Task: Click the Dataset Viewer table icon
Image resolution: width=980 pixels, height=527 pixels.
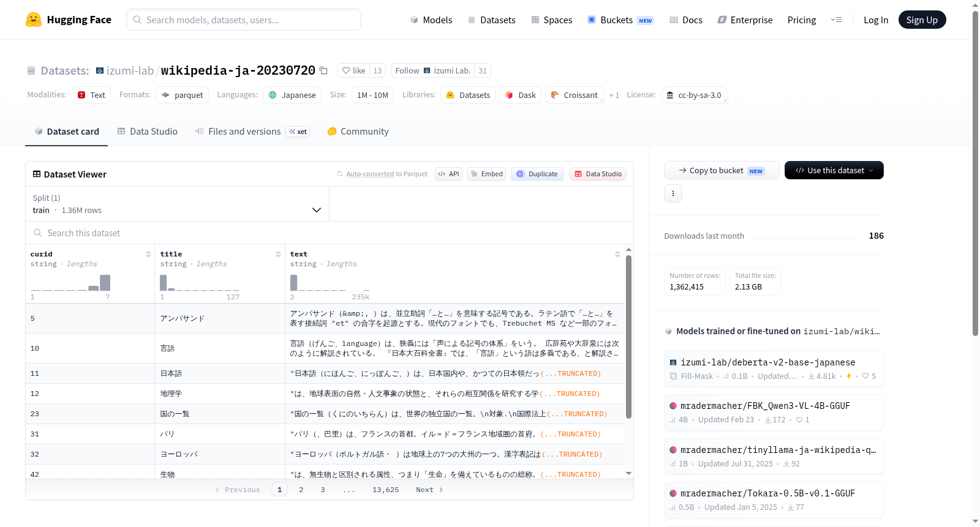Action: click(x=37, y=174)
